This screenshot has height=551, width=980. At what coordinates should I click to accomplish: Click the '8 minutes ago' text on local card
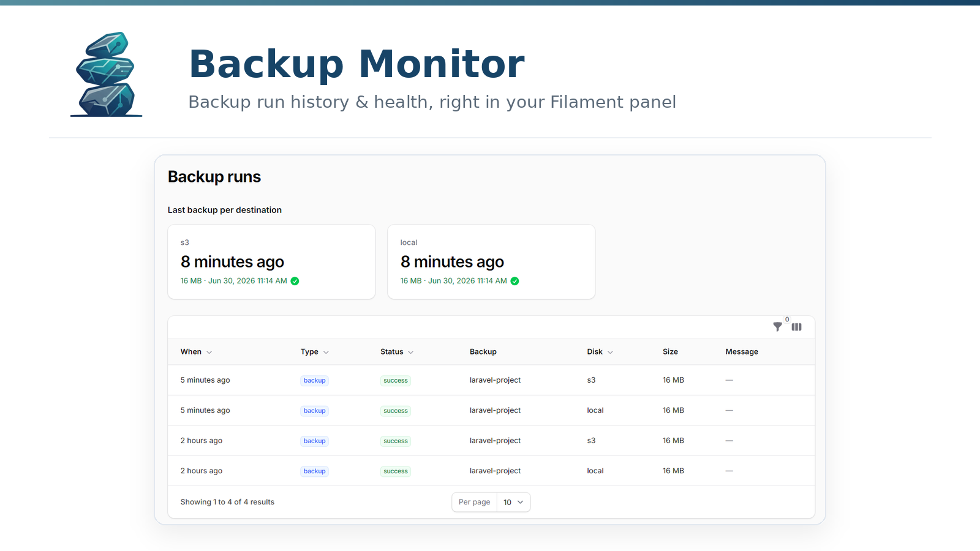(x=452, y=262)
